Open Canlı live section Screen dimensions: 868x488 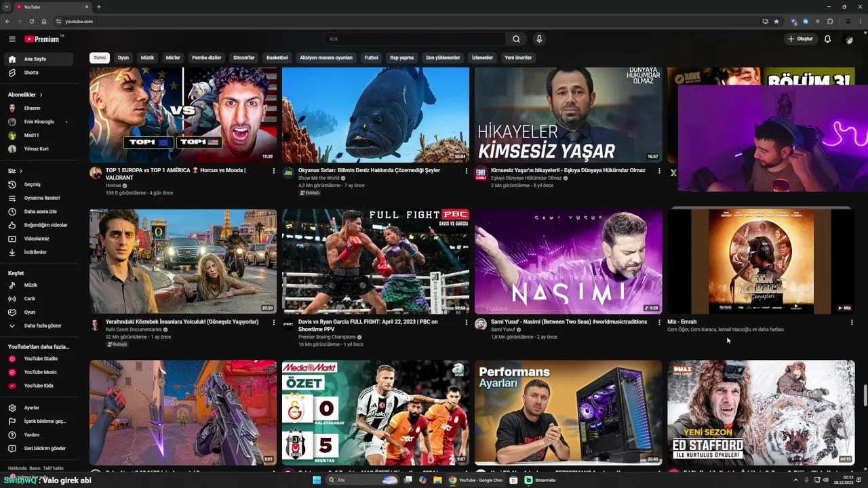click(x=38, y=299)
